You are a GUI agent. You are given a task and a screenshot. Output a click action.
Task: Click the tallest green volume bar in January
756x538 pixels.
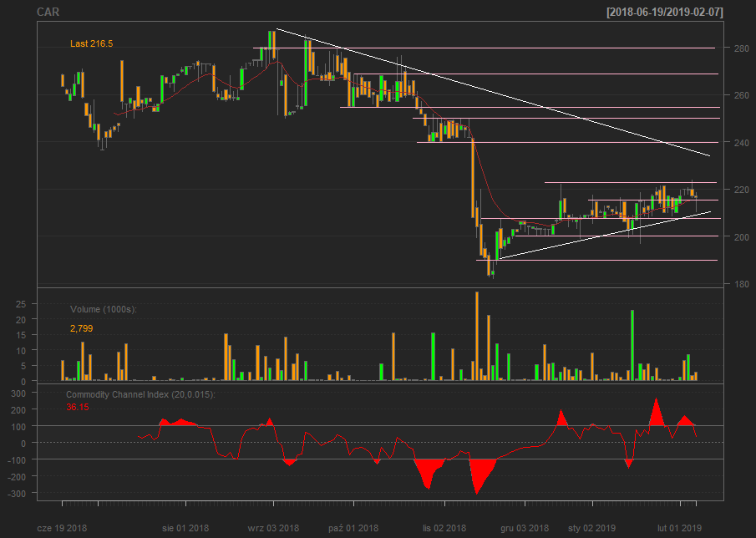632,345
